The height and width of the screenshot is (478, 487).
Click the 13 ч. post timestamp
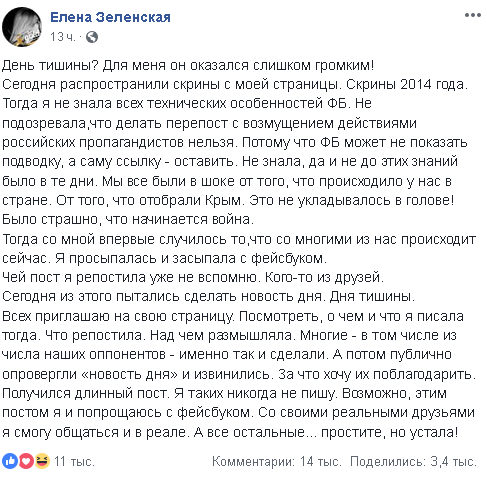click(63, 37)
